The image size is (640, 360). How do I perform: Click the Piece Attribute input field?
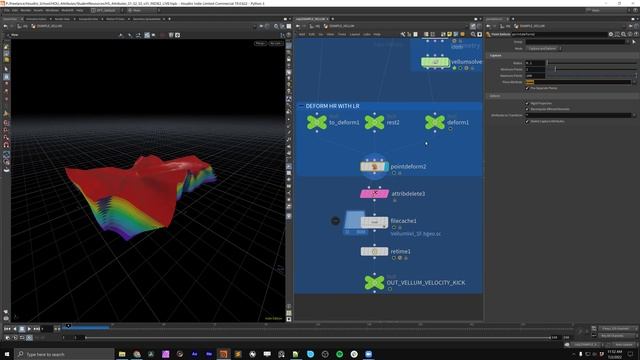(578, 82)
